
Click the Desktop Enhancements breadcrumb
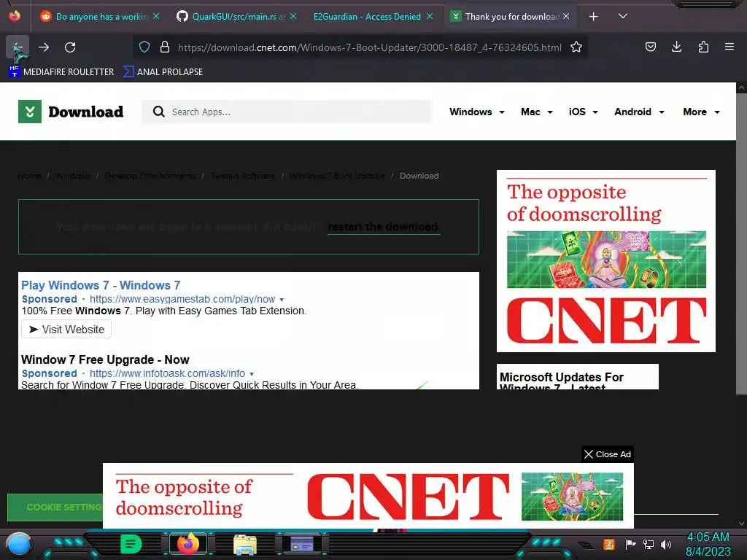coord(150,176)
